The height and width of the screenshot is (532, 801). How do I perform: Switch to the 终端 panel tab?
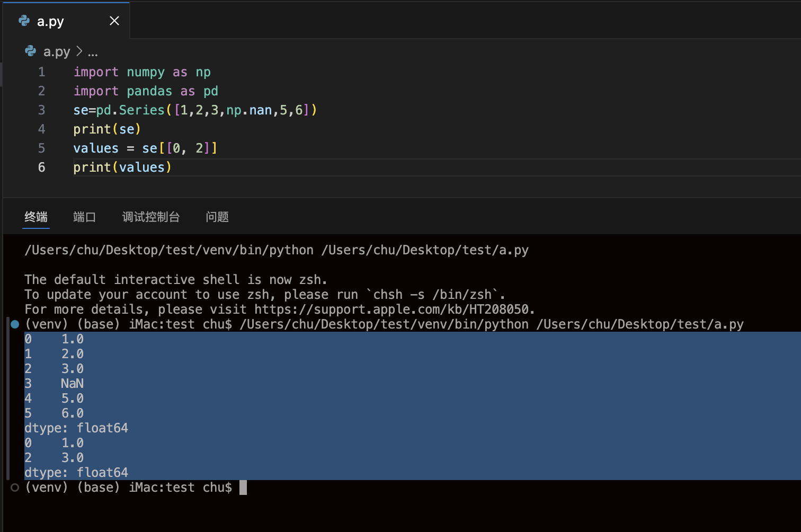pyautogui.click(x=36, y=217)
